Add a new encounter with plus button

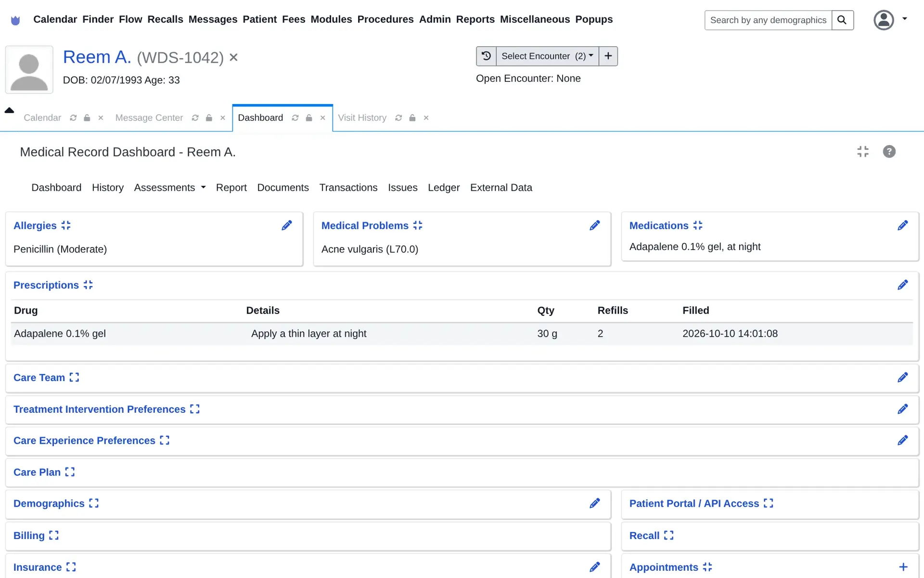[608, 56]
